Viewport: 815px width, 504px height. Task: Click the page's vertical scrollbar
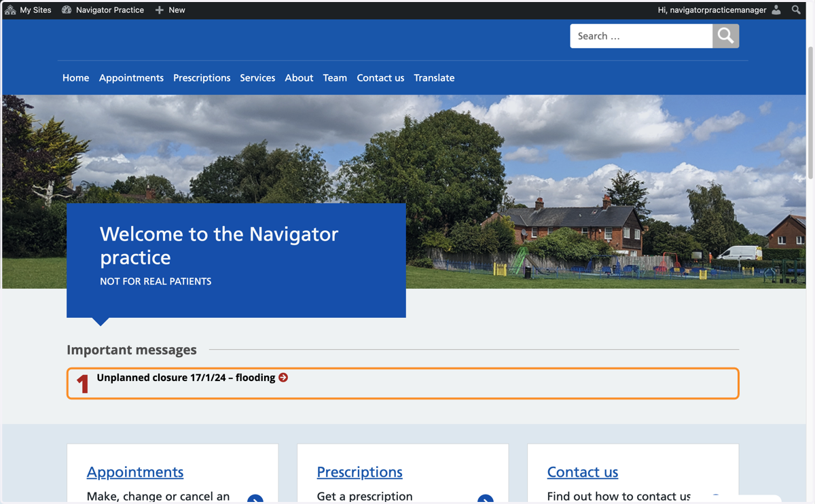point(810,112)
